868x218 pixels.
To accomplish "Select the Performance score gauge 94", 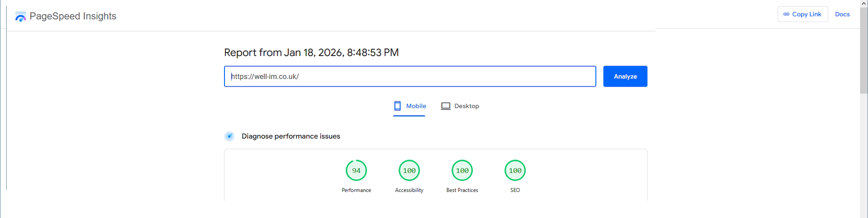I will point(356,170).
